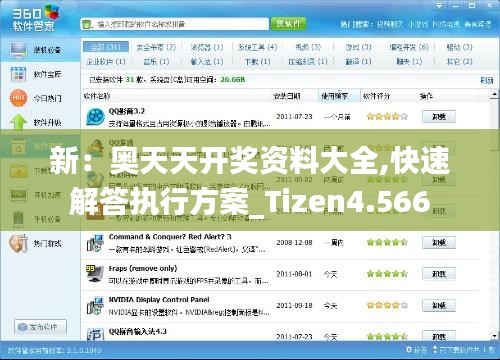Select the 翻译 (1) category tab

click(x=358, y=62)
